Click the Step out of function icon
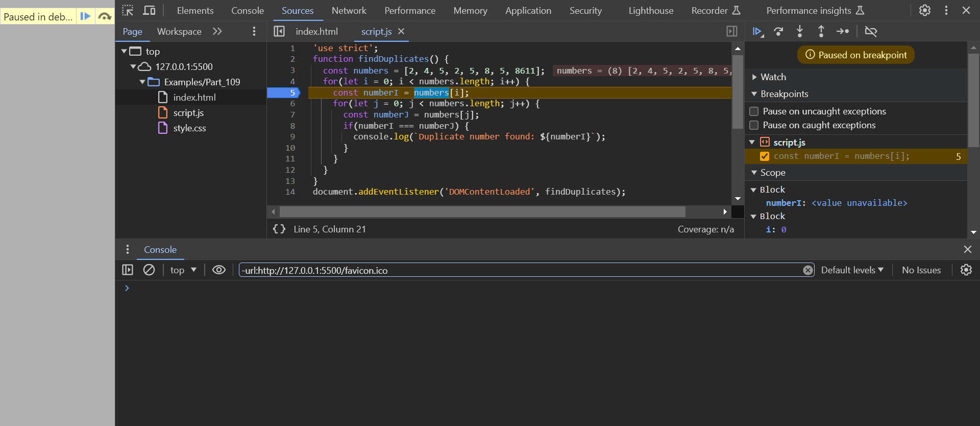The image size is (980, 426). click(821, 32)
